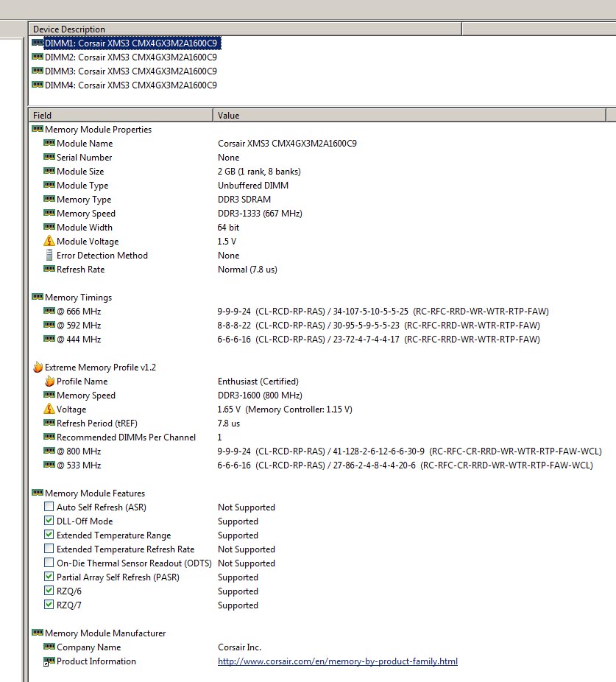Viewport: 616px width, 682px height.
Task: Click the @ 666 MHz timing icon
Action: click(49, 311)
